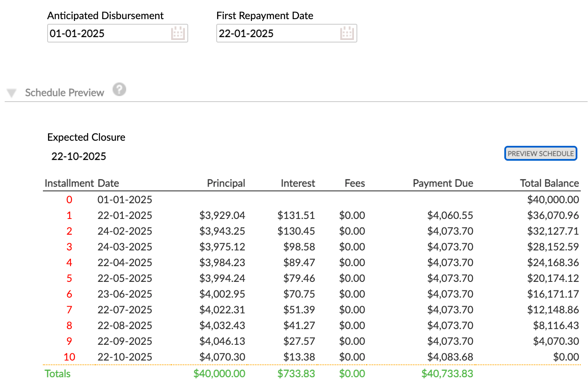Screen dimensions: 588x392
Task: Select the Schedule Preview section title
Action: point(65,93)
